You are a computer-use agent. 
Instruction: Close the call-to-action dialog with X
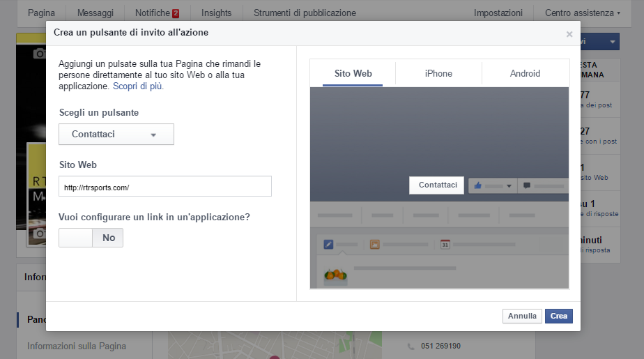(569, 34)
